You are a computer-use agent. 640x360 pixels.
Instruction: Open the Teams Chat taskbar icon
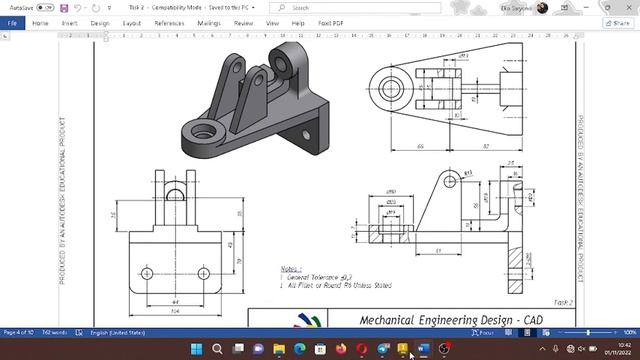click(258, 349)
